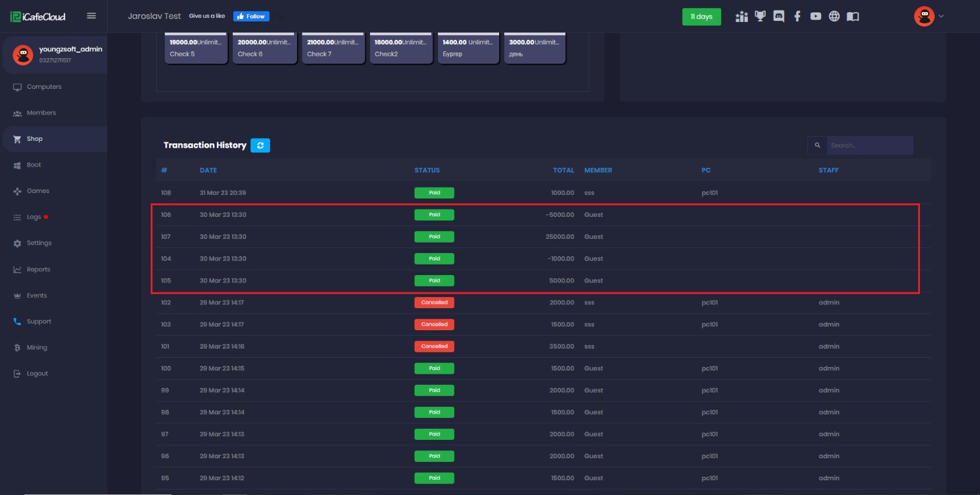Click the trophy icon in header

pyautogui.click(x=760, y=17)
